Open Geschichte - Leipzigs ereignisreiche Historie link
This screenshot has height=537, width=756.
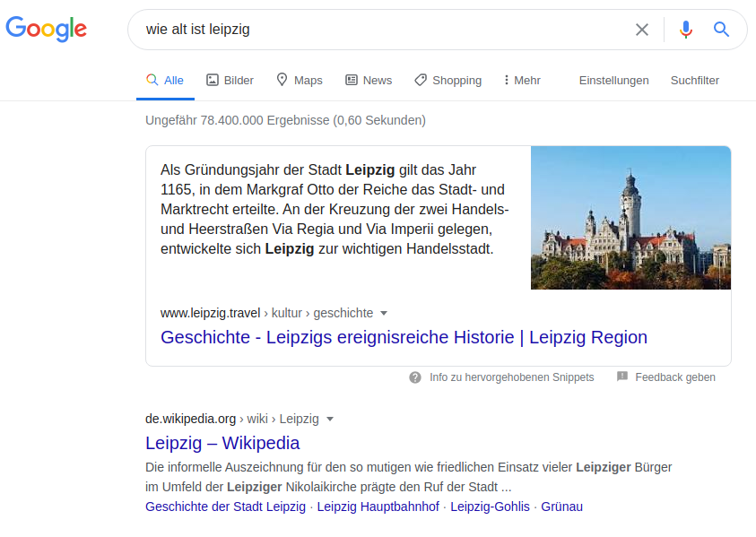pos(404,337)
